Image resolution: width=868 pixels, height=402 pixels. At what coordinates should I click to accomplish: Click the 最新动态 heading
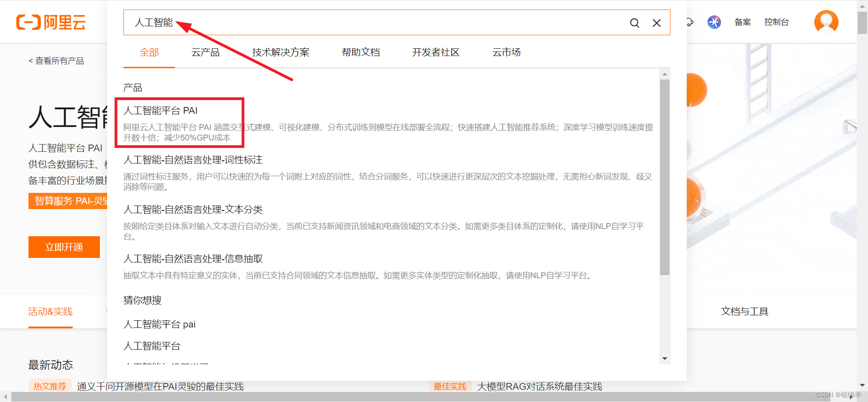(x=51, y=365)
